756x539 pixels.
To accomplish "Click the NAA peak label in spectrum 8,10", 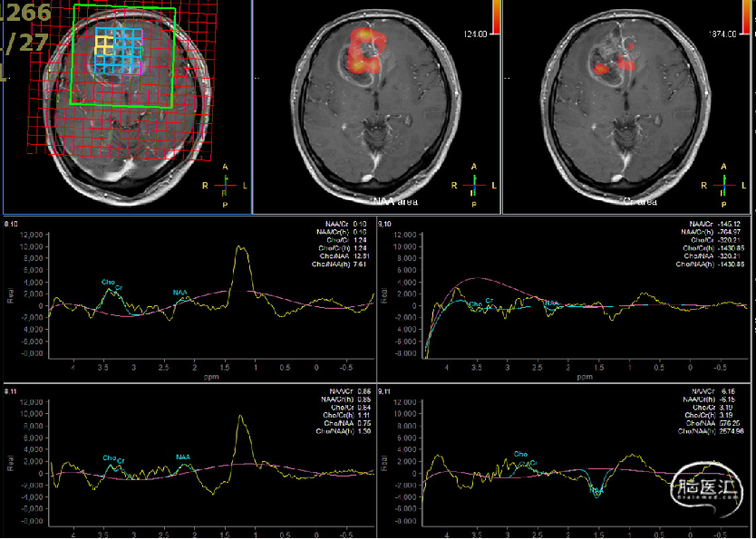I will [x=180, y=293].
